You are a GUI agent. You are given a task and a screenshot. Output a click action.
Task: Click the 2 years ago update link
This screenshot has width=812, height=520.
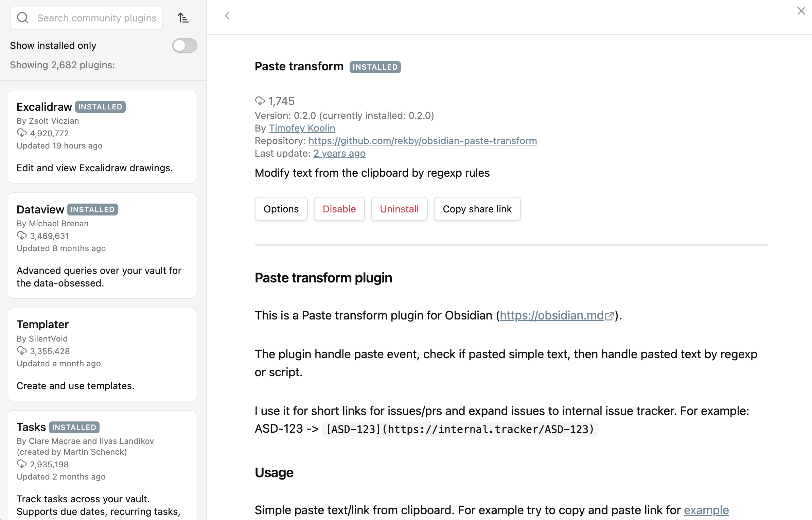point(339,153)
